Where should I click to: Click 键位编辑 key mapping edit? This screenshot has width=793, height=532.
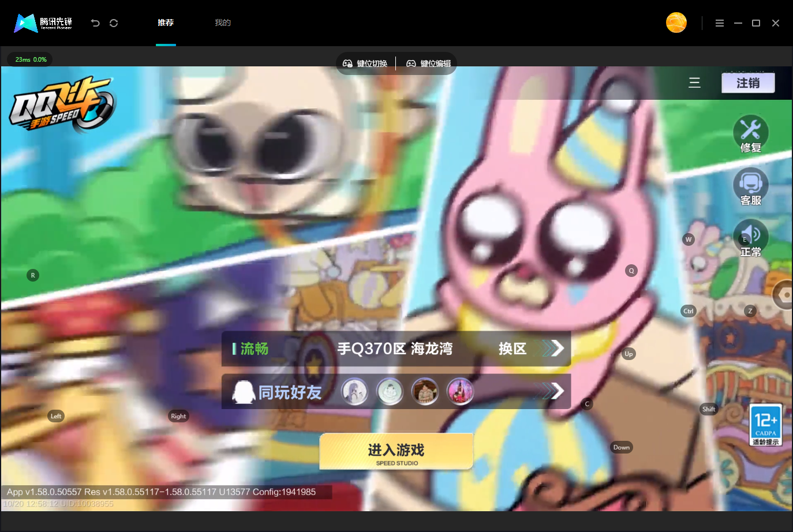[428, 63]
